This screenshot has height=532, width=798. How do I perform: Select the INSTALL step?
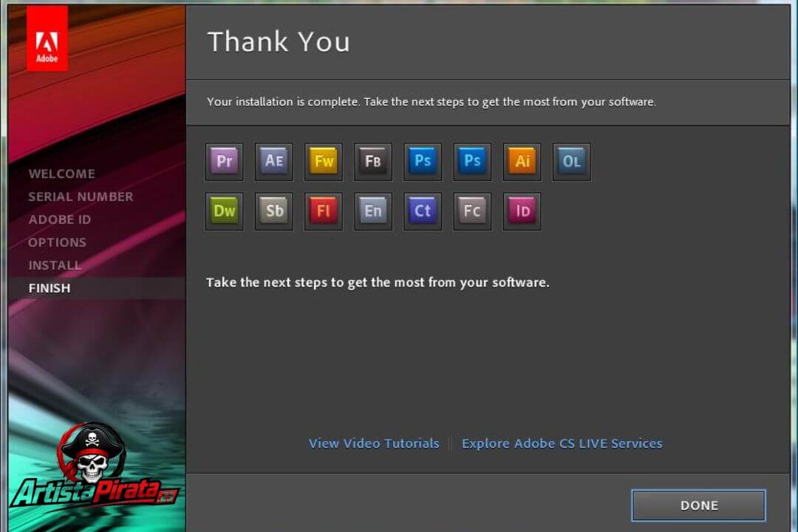tap(55, 265)
